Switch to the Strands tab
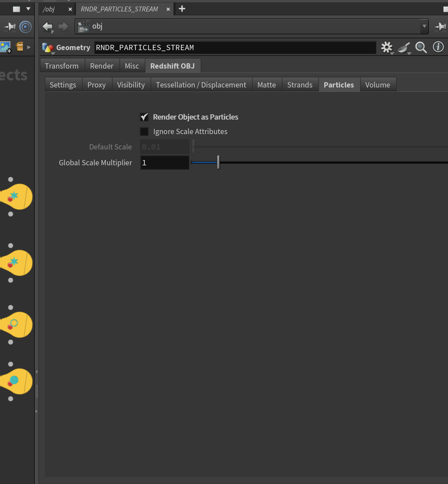The height and width of the screenshot is (484, 448). (x=300, y=85)
